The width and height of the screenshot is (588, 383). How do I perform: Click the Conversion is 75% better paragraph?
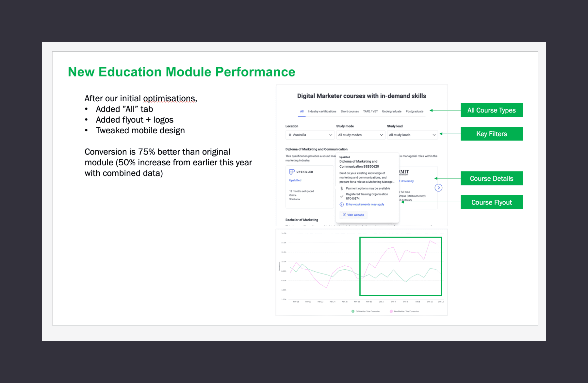click(168, 162)
